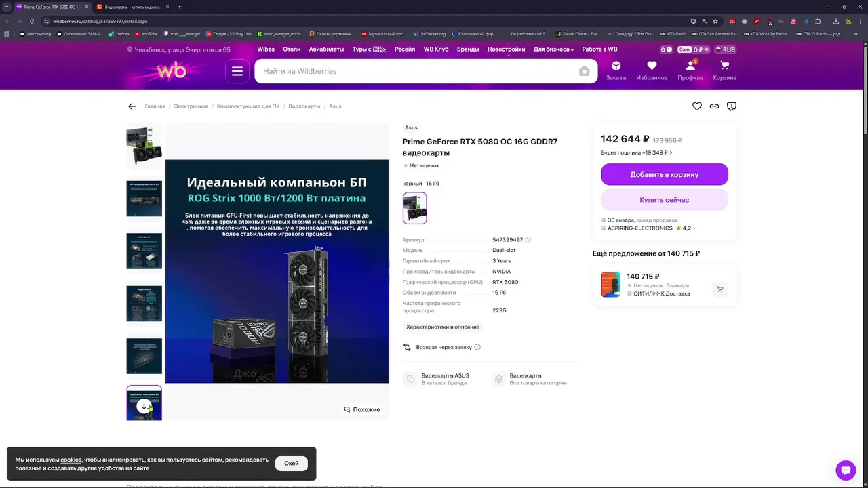Select the first product thumbnail of graphics card
868x488 pixels.
pos(144,146)
